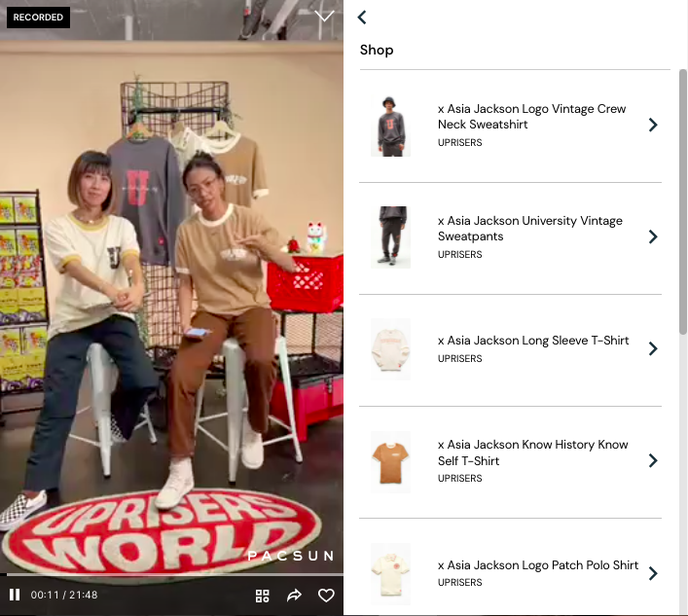Share the video with arrow icon
Image resolution: width=688 pixels, height=616 pixels.
[x=295, y=595]
